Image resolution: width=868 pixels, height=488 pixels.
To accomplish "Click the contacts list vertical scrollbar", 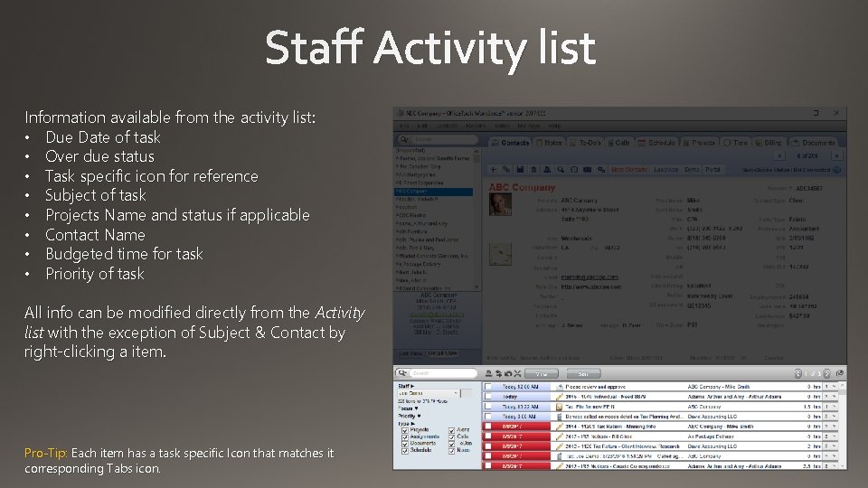I will (476, 219).
